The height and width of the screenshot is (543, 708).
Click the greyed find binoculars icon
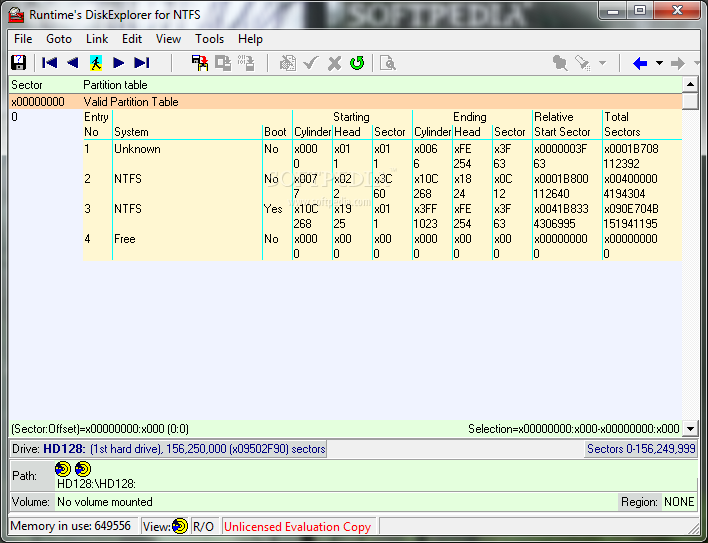pyautogui.click(x=560, y=63)
